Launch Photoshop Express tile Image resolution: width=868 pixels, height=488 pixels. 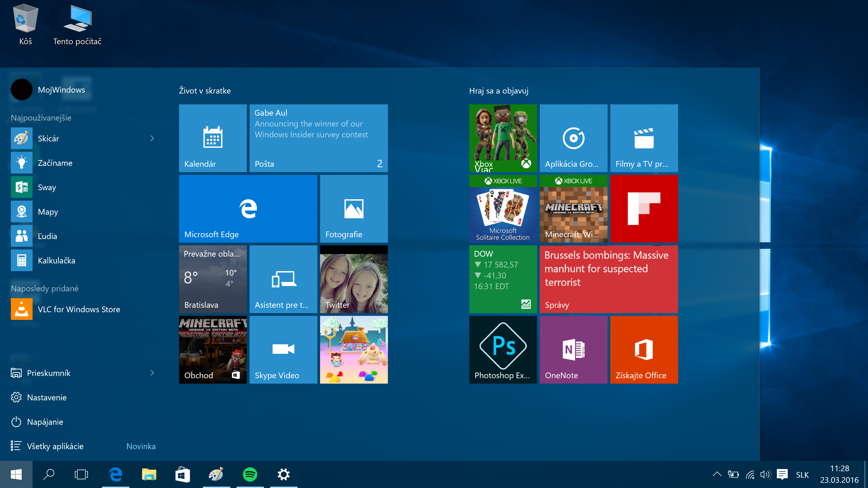pos(503,349)
